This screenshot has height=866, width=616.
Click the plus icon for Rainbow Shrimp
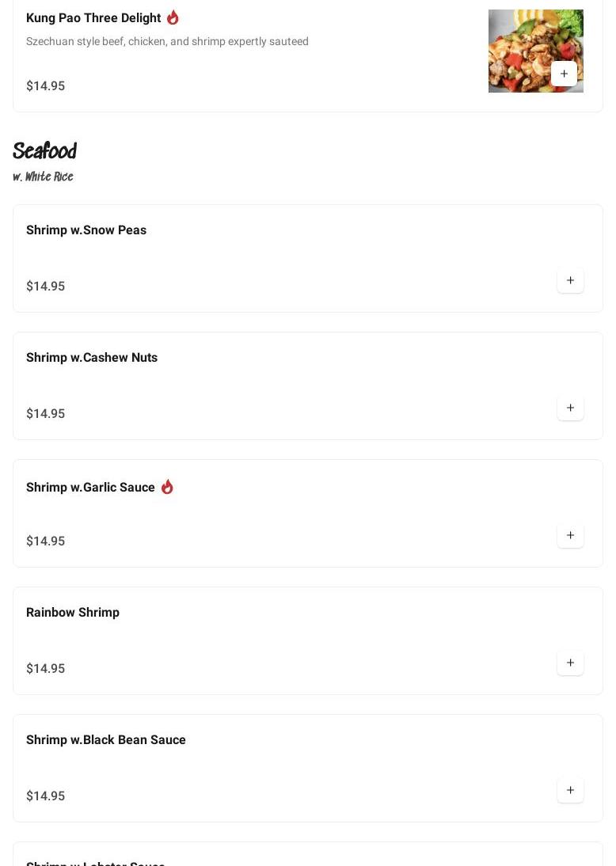point(570,663)
